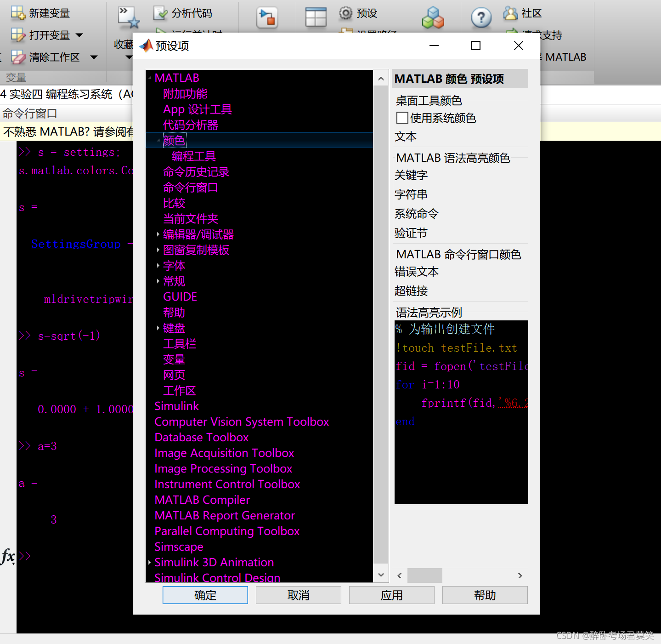Select Toolbars (工具栏) tree item
The height and width of the screenshot is (644, 661).
[x=180, y=344]
